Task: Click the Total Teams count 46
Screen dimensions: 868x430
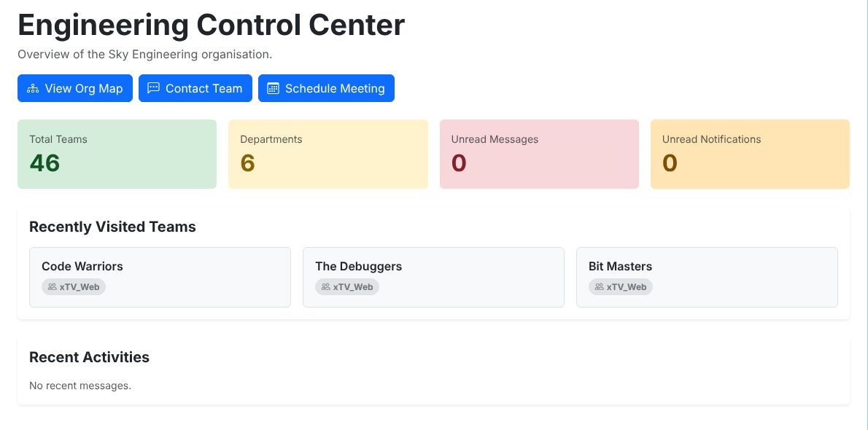Action: 44,163
